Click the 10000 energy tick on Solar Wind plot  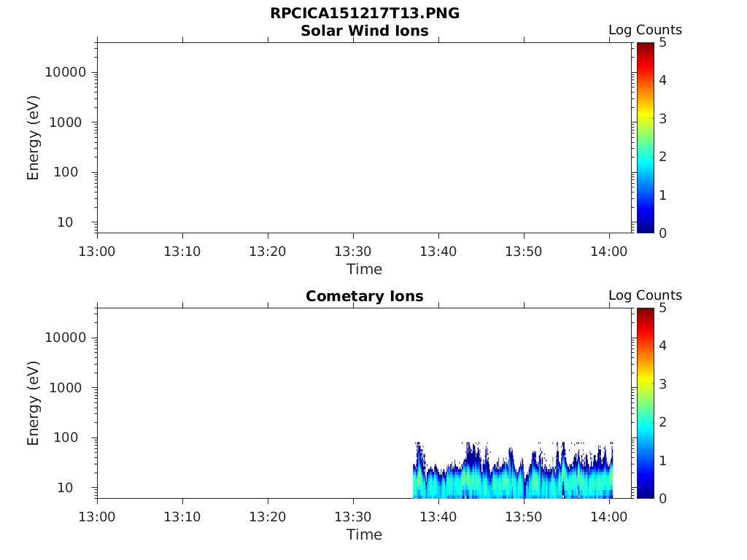66,72
